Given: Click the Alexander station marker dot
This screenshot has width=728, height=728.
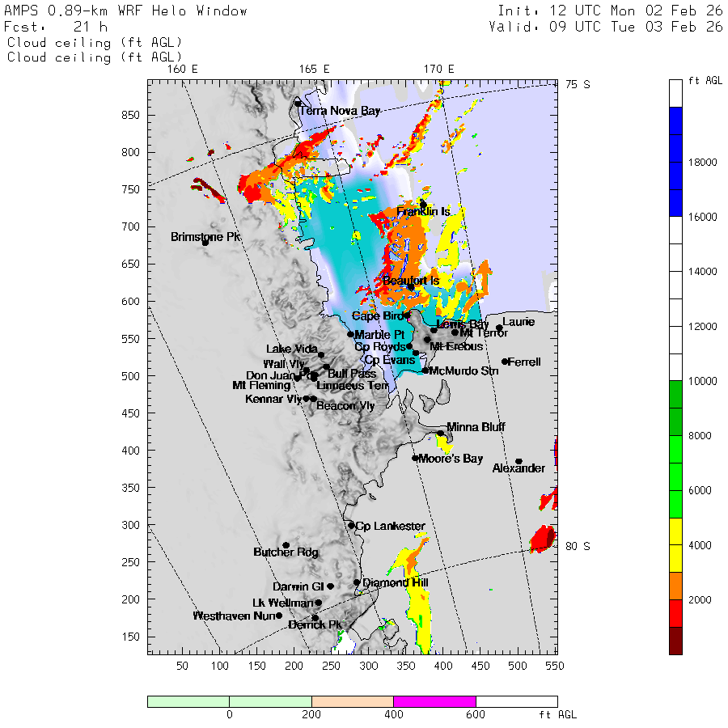Looking at the screenshot, I should click(518, 462).
